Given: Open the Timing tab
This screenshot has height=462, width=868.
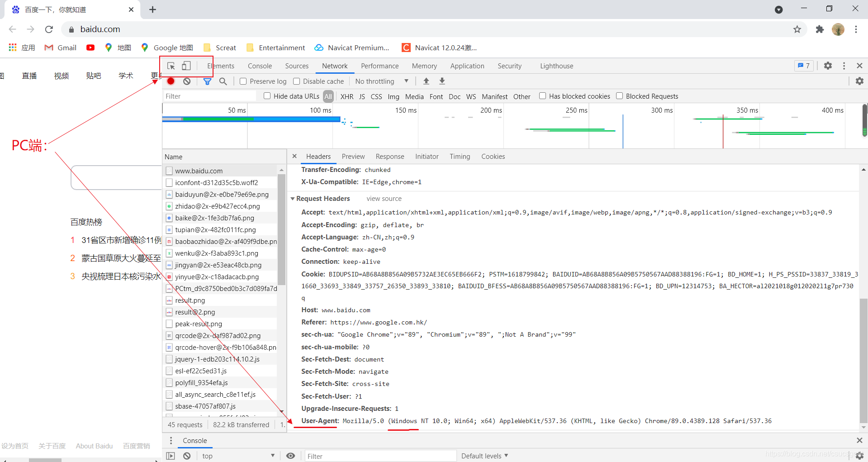Looking at the screenshot, I should pyautogui.click(x=460, y=157).
